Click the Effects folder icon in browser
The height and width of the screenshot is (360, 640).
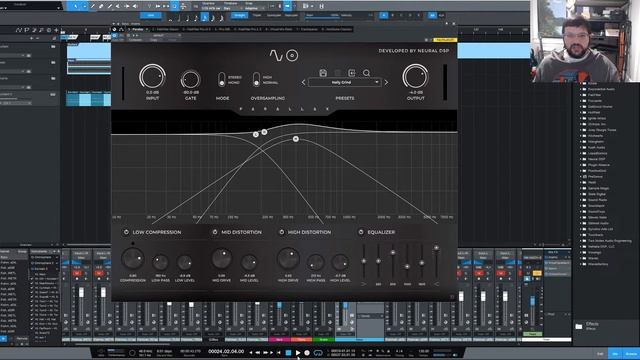[579, 326]
